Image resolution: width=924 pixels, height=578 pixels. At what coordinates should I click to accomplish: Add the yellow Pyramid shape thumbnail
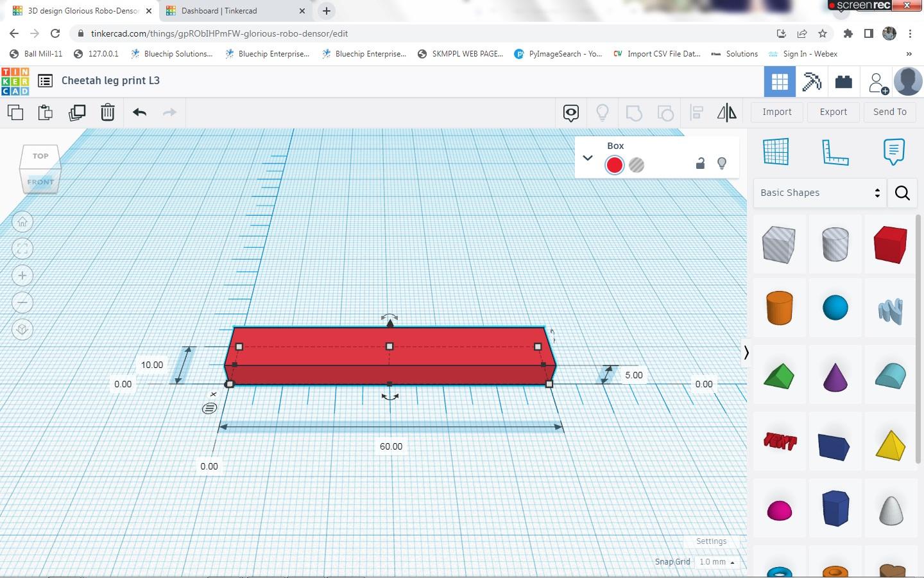click(x=891, y=446)
